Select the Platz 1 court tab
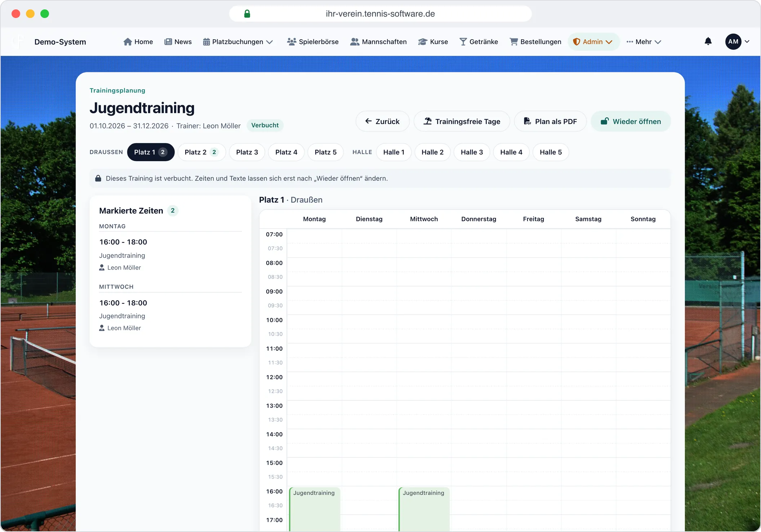Viewport: 761px width, 532px height. 151,152
